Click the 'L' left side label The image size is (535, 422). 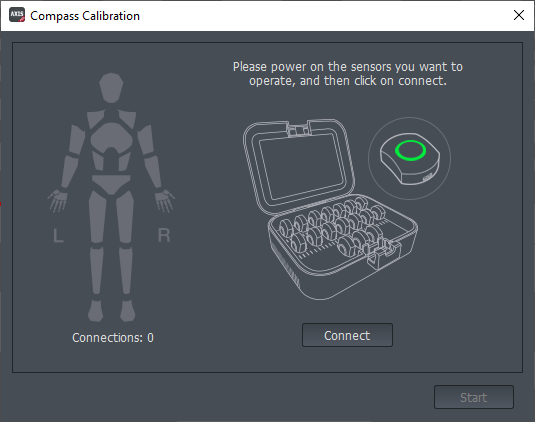click(58, 235)
